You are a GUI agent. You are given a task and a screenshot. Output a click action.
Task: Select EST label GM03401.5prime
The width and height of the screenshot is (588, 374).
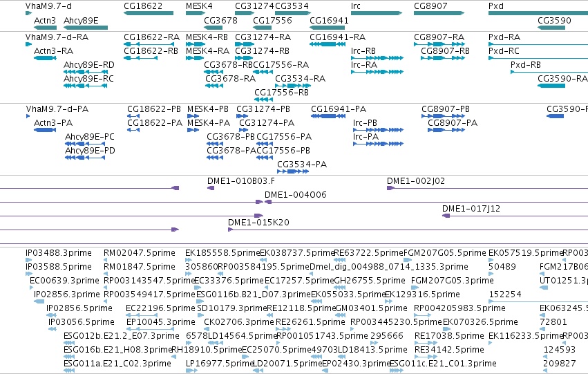click(371, 309)
